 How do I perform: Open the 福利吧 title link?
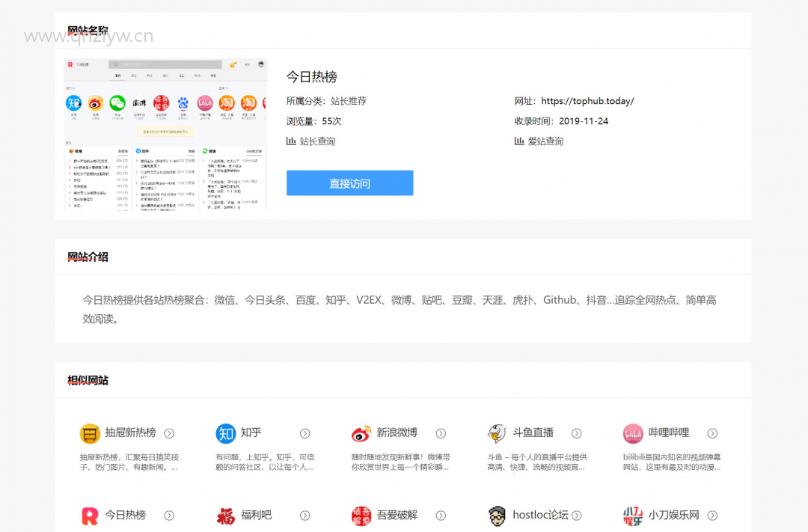[x=256, y=515]
